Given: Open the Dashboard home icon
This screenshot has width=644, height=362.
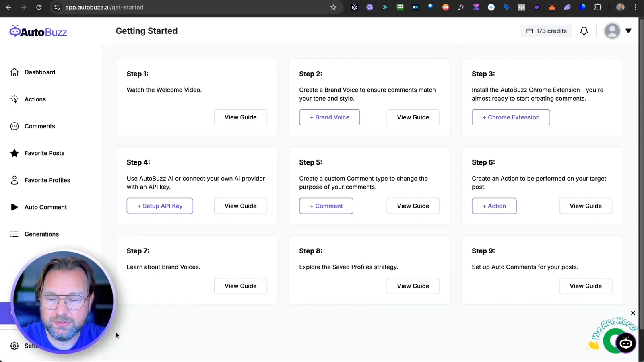Looking at the screenshot, I should pyautogui.click(x=14, y=72).
